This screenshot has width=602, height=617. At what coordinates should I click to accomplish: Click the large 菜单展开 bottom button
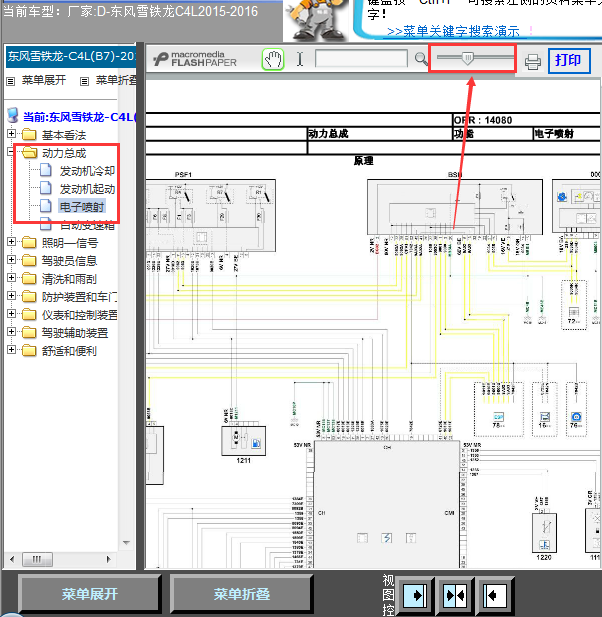(89, 594)
